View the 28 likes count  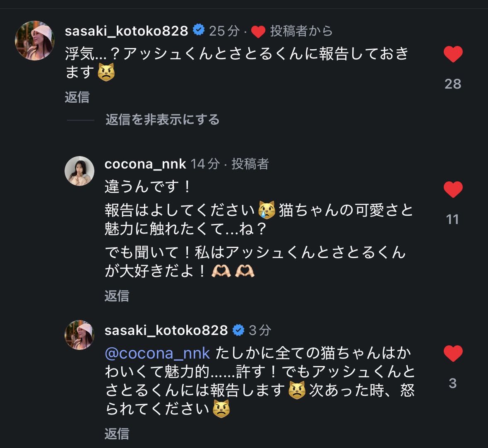453,84
